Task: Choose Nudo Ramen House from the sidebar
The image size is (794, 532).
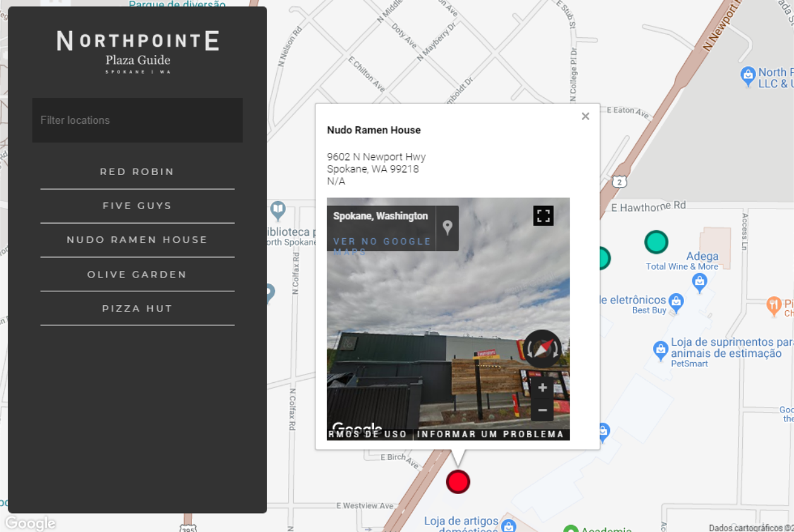Action: [x=137, y=240]
